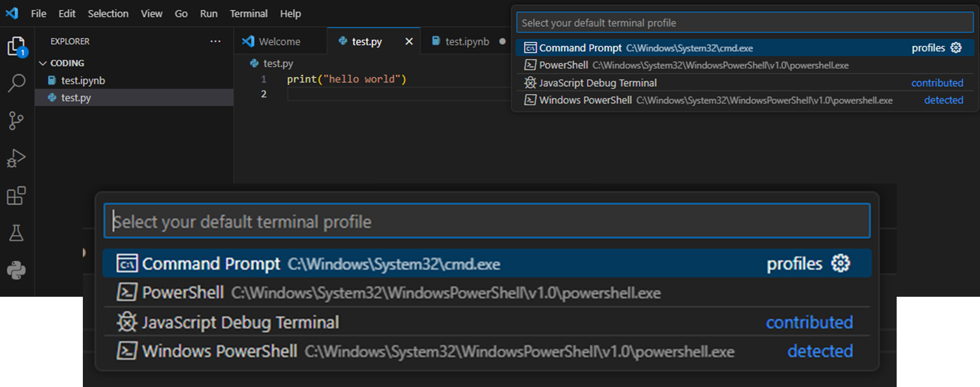Viewport: 980px width, 387px height.
Task: Open the Run menu
Action: click(x=208, y=14)
